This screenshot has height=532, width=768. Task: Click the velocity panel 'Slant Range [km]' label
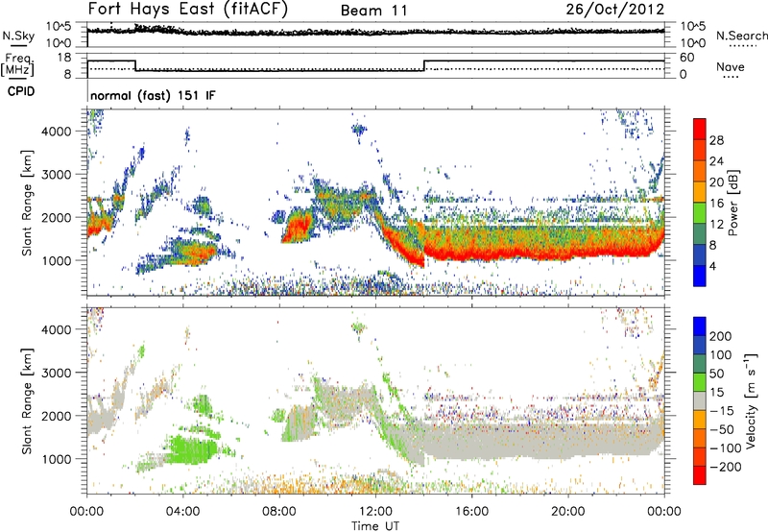click(27, 400)
